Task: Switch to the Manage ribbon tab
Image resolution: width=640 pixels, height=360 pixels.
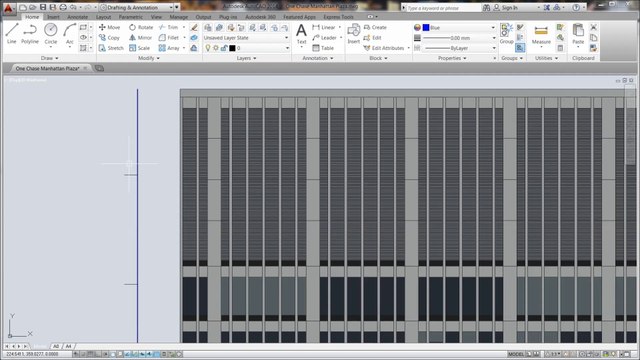Action: point(179,17)
